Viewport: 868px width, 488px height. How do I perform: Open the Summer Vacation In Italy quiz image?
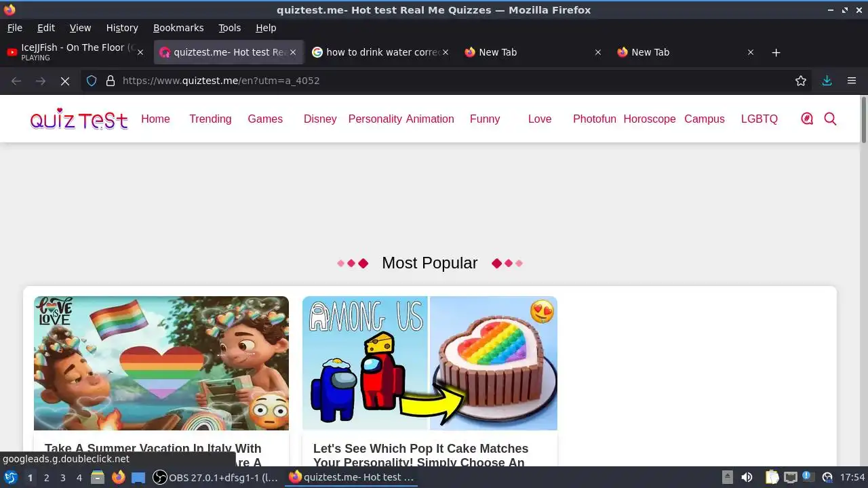click(x=161, y=363)
